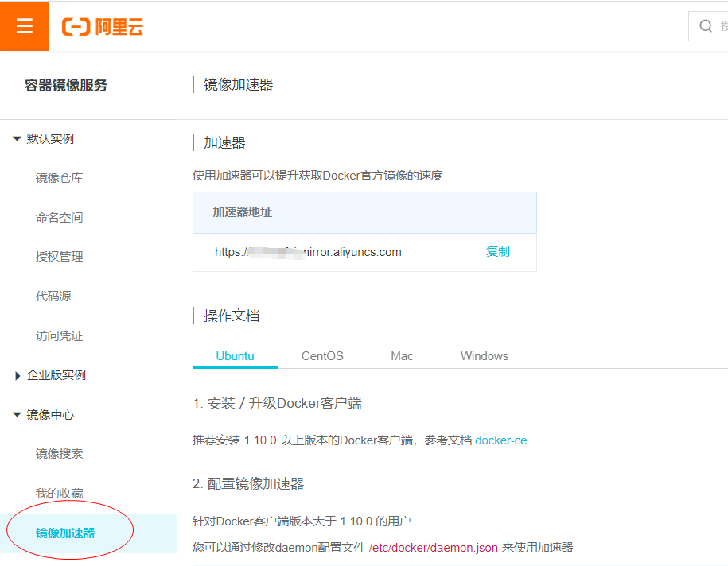728x566 pixels.
Task: Expand the 企业版实例 section arrow
Action: click(x=18, y=375)
